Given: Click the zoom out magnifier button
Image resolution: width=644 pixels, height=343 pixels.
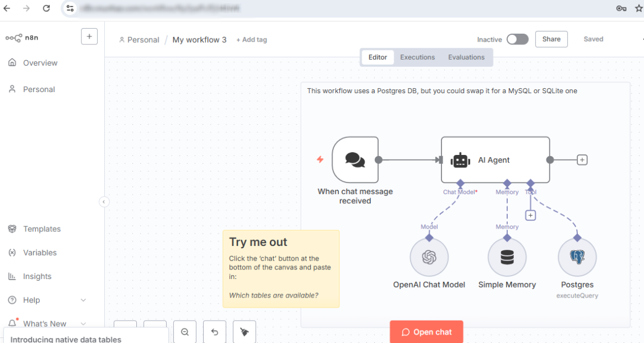Looking at the screenshot, I should coord(185,332).
